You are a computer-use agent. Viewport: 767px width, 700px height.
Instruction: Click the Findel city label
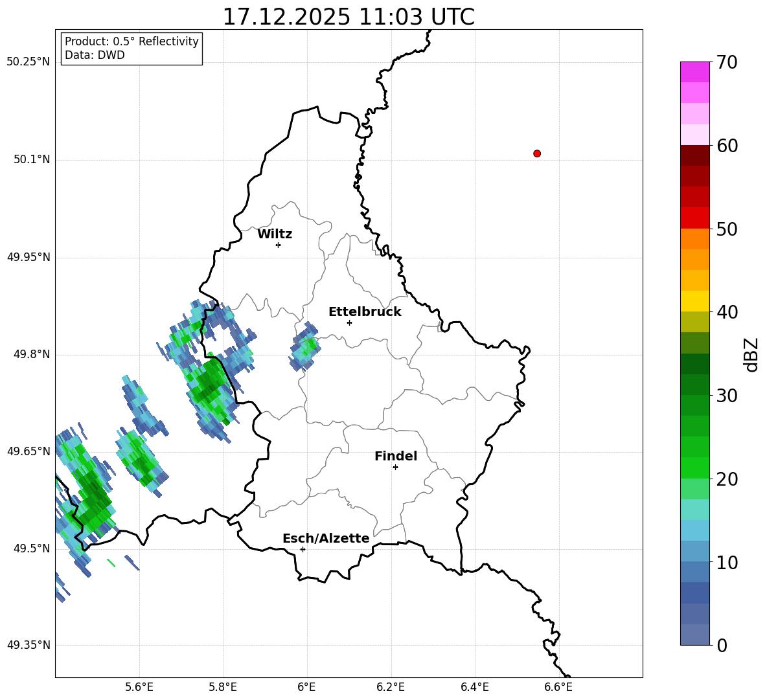[x=396, y=456]
